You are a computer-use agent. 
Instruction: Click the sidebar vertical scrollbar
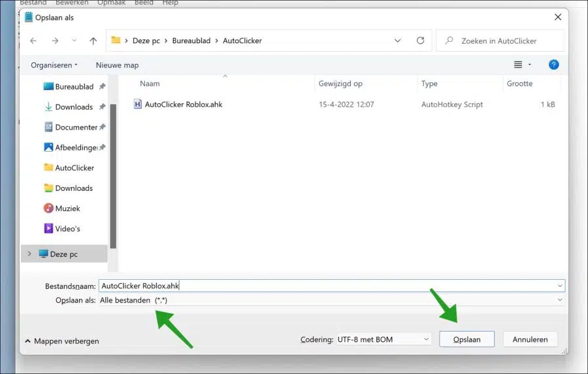pyautogui.click(x=113, y=176)
